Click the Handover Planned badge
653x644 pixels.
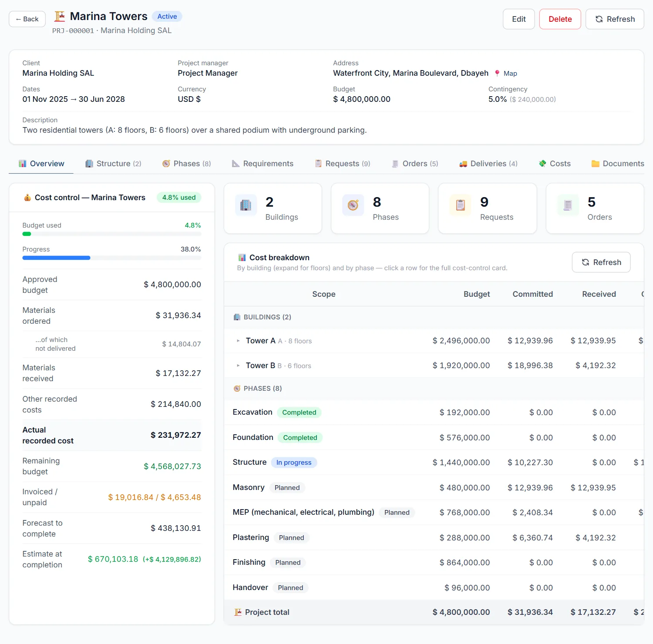[x=290, y=588]
